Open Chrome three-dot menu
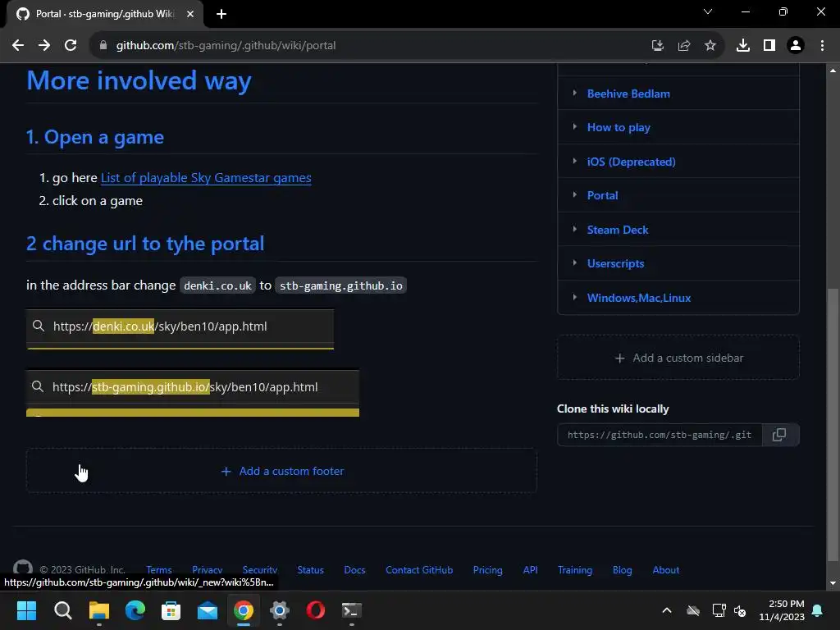This screenshot has height=630, width=840. 822,46
